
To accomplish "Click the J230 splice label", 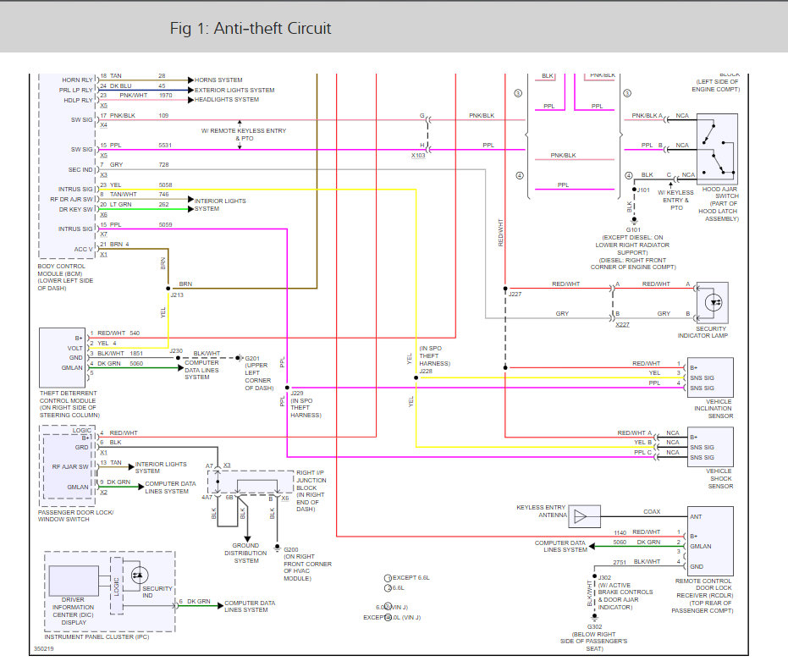I will pyautogui.click(x=176, y=351).
